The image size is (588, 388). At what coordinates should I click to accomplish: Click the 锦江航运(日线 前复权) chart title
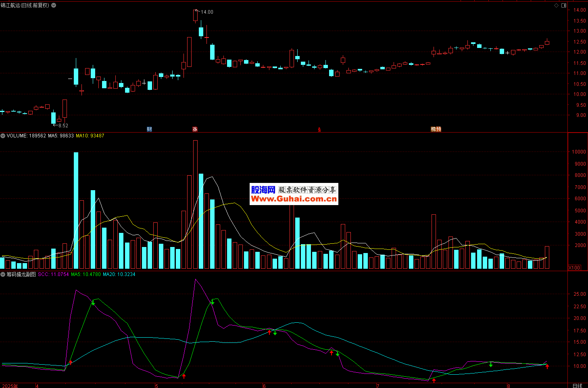click(25, 5)
